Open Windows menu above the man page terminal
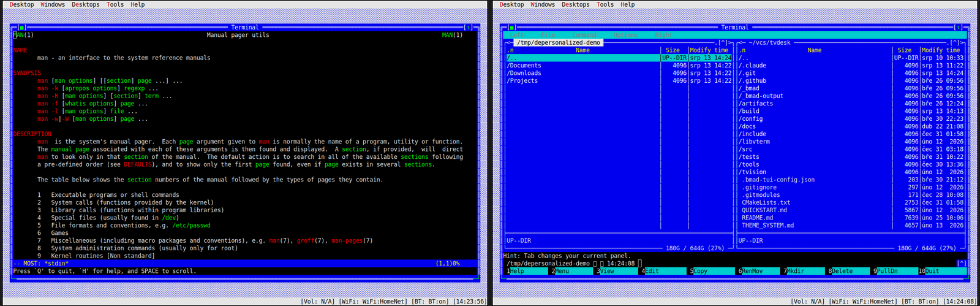The image size is (980, 306). [53, 4]
